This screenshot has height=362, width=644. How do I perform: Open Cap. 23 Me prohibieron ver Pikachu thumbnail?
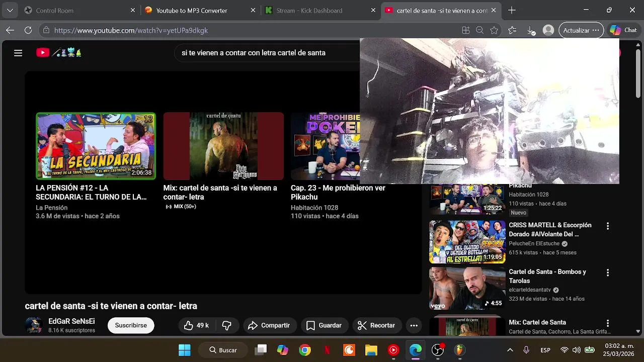(x=326, y=146)
